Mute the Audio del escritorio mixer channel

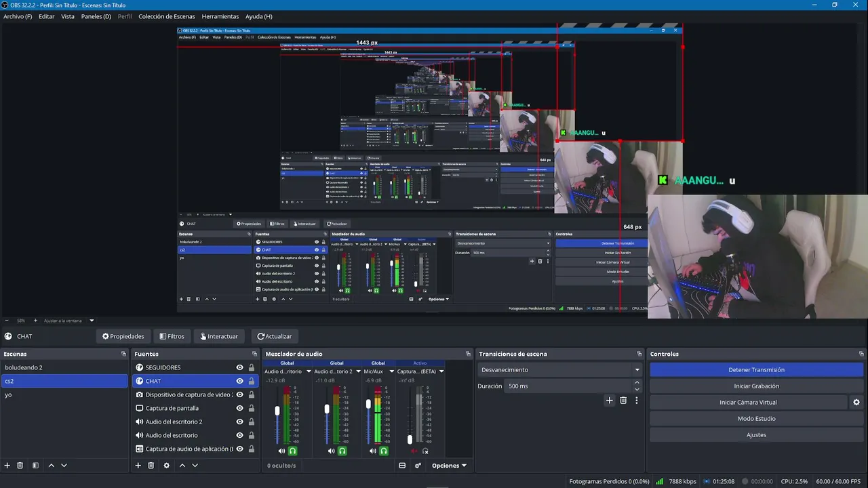click(x=282, y=451)
